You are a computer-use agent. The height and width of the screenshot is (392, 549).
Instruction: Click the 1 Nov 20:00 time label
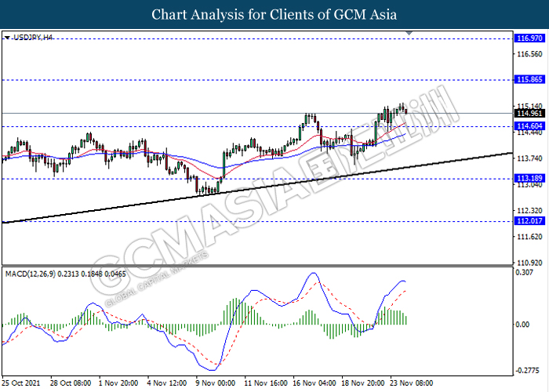pyautogui.click(x=118, y=383)
